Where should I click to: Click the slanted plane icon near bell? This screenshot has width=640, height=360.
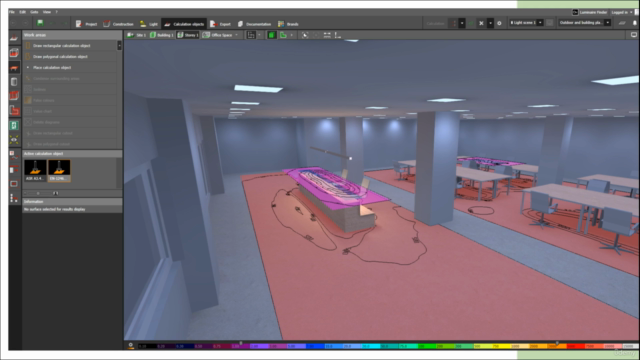pos(622,23)
